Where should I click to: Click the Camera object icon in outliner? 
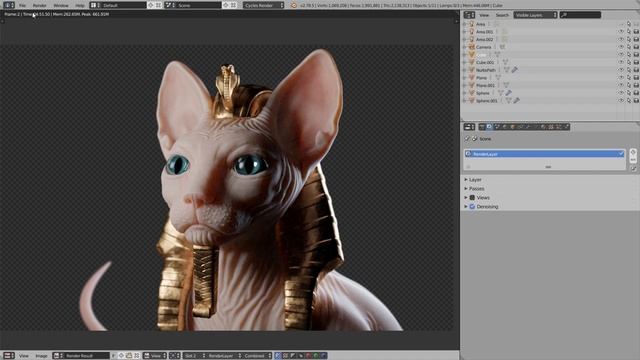point(472,47)
